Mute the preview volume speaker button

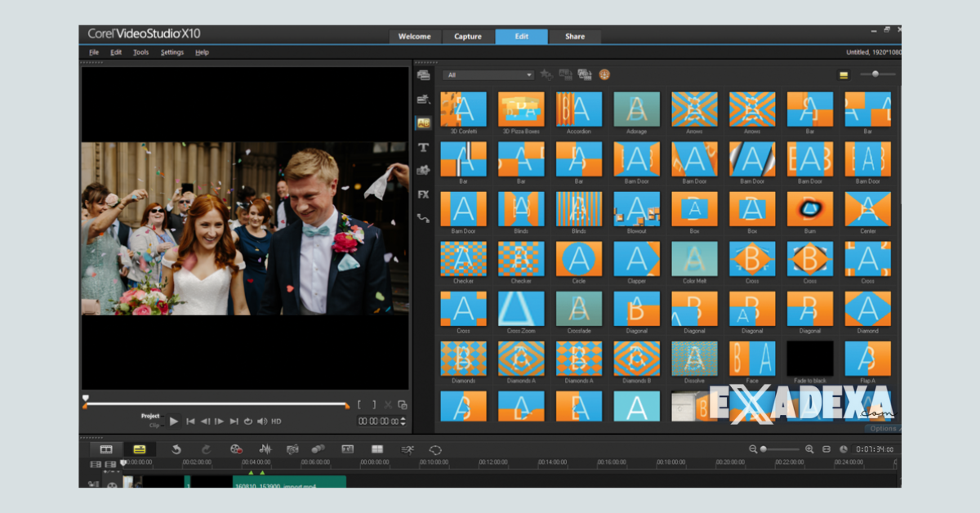coord(261,422)
